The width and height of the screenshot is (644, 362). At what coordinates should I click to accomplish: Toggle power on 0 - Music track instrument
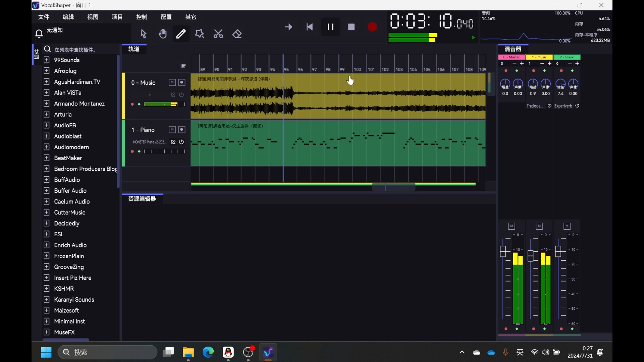click(181, 95)
